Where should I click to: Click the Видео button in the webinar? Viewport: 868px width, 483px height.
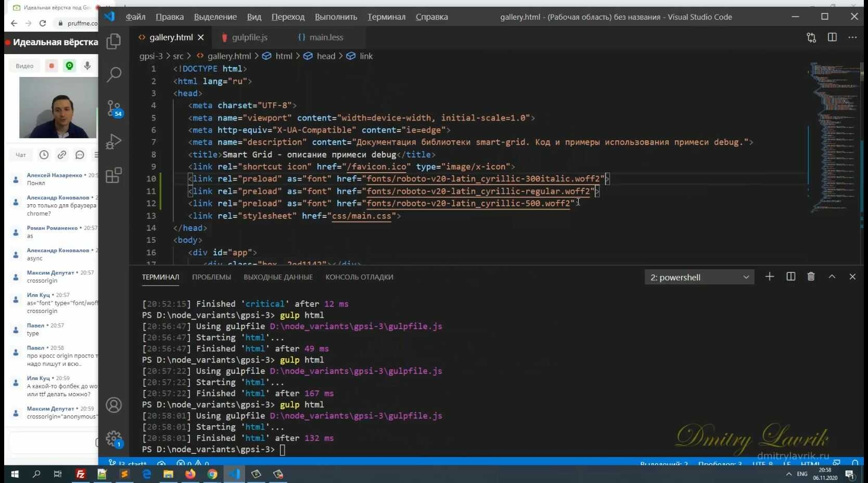[24, 66]
